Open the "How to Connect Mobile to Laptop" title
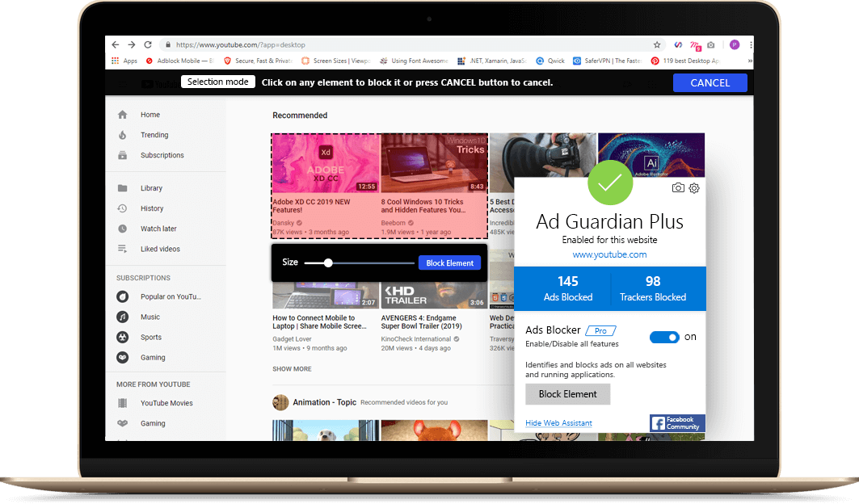The height and width of the screenshot is (504, 859). 320,322
